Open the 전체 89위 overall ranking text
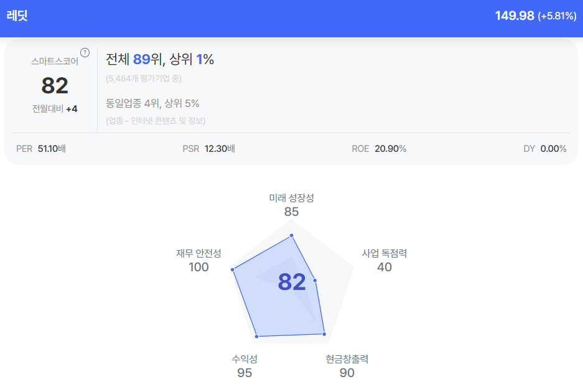Image resolution: width=583 pixels, height=392 pixels. (160, 59)
